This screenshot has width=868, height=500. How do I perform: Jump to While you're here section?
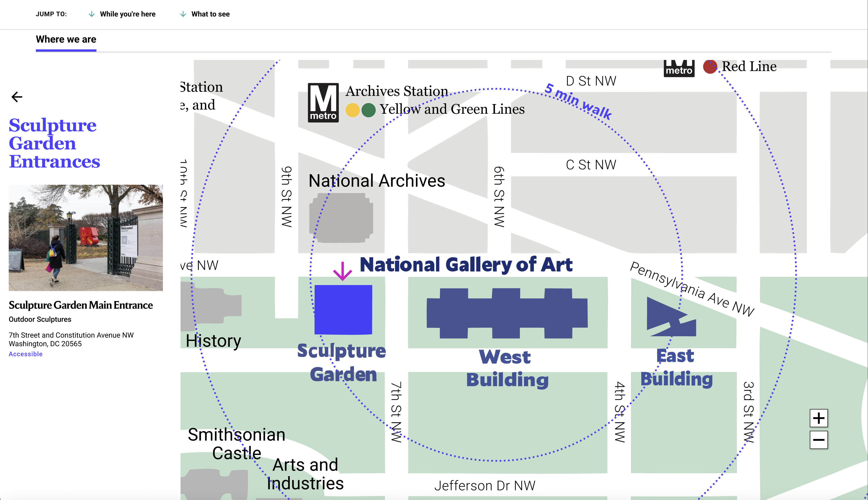pyautogui.click(x=127, y=14)
